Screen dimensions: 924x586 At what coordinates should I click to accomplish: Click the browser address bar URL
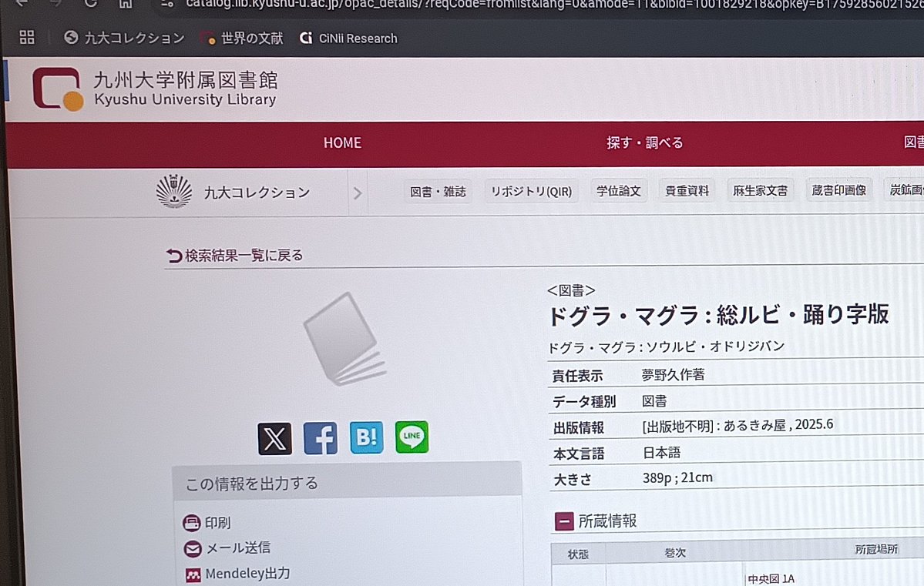tap(554, 5)
